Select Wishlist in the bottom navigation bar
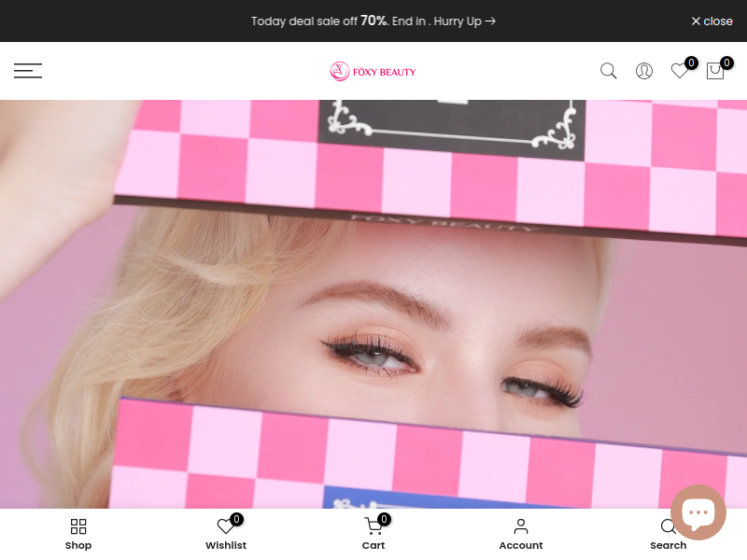 (226, 535)
